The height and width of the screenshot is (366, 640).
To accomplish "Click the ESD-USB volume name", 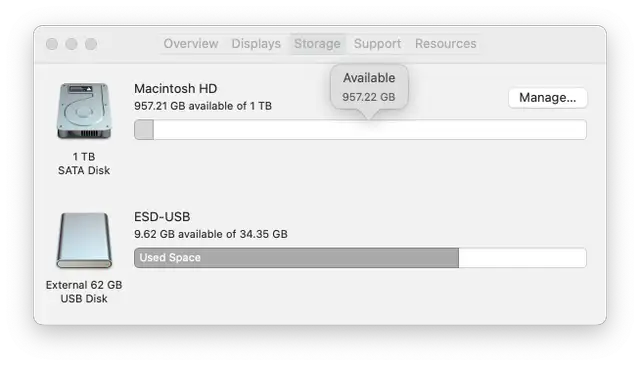I will click(x=162, y=217).
